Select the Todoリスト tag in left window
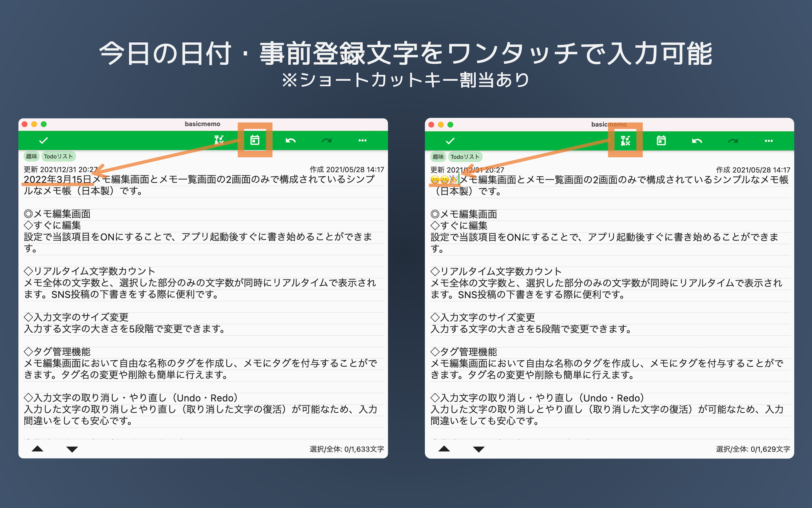812x508 pixels. click(58, 156)
